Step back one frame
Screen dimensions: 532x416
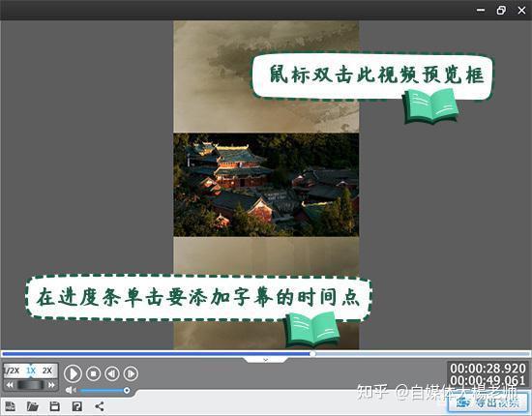click(112, 373)
